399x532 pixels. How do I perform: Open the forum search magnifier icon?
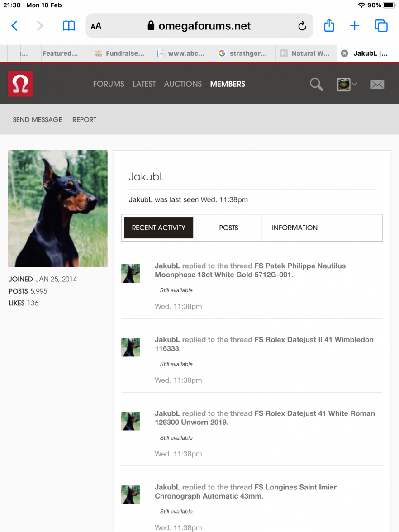(x=316, y=84)
